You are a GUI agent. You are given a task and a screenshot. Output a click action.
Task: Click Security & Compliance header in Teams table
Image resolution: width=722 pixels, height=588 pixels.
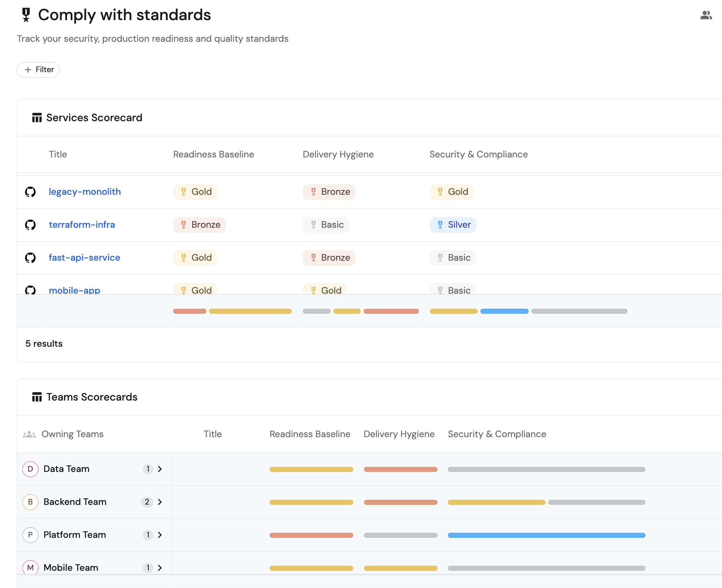[497, 434]
